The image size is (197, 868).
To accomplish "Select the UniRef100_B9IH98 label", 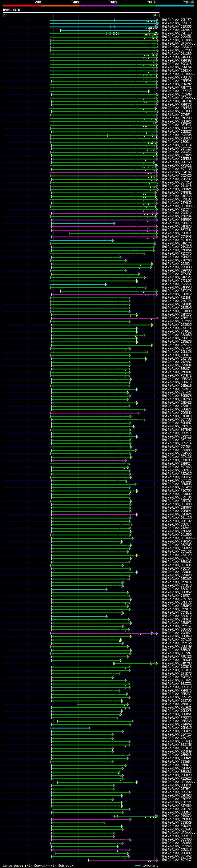I will pos(177,240).
